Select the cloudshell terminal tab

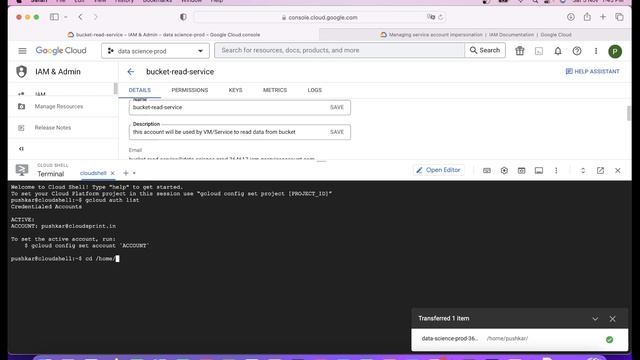(x=93, y=173)
